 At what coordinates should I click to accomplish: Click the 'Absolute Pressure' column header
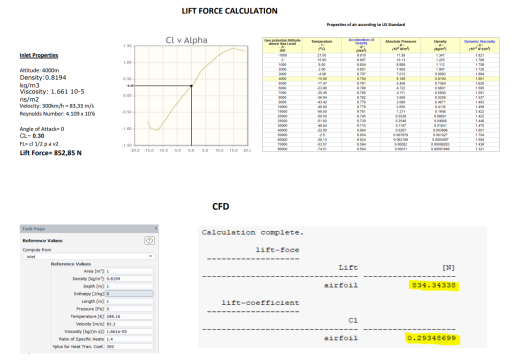tap(401, 45)
